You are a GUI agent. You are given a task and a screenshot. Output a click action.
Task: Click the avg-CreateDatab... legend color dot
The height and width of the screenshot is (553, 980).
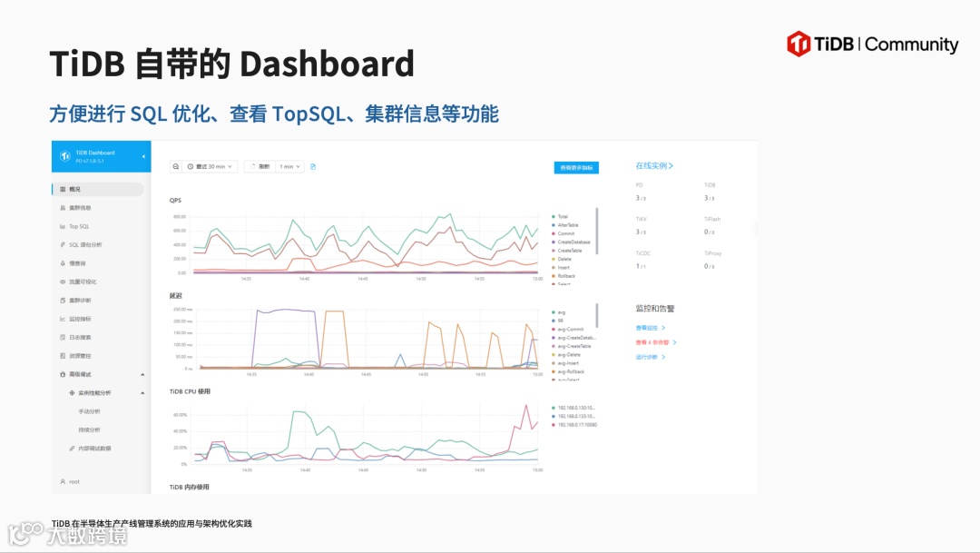554,338
